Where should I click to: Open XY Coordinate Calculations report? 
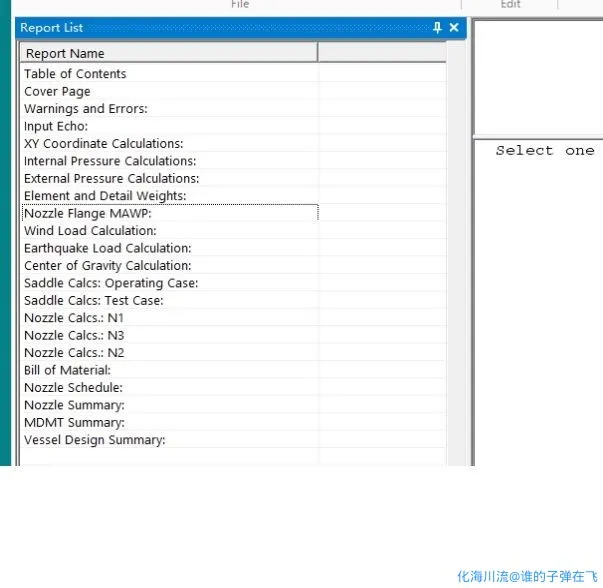click(x=103, y=144)
